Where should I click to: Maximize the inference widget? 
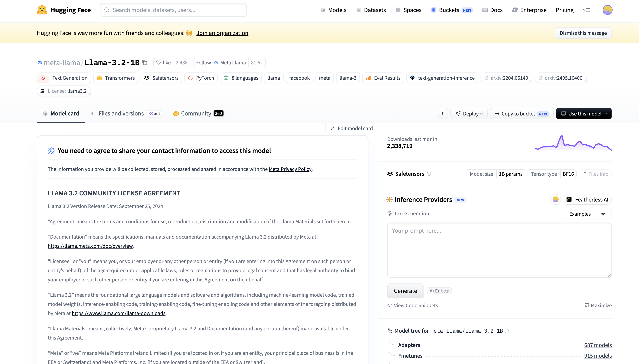(598, 305)
